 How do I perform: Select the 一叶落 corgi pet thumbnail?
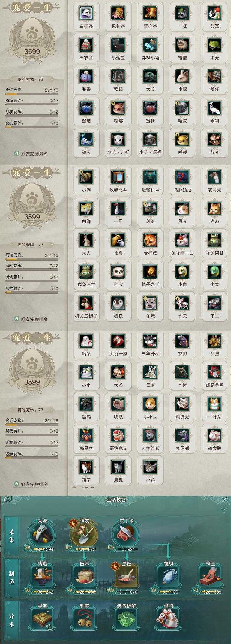tap(214, 404)
